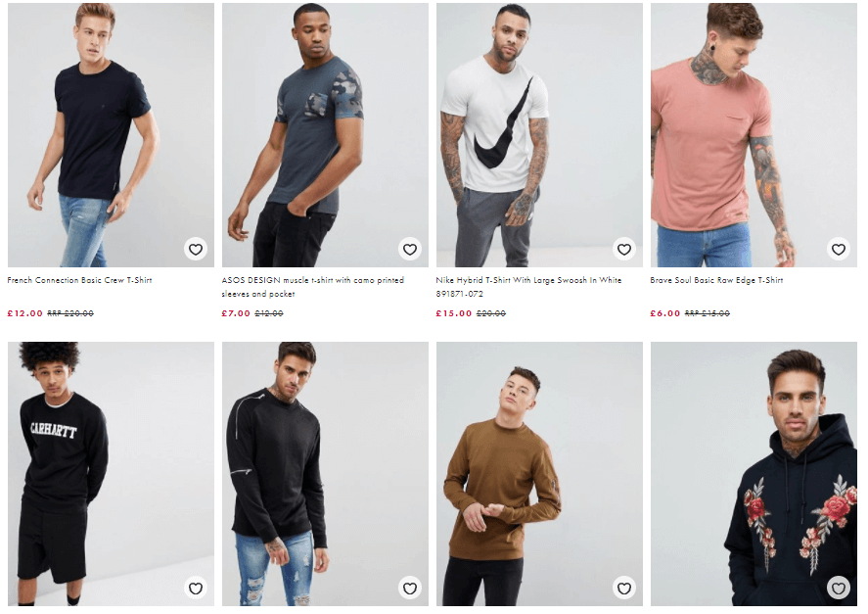This screenshot has height=614, width=868.
Task: Click the heart icon on the rose-embroidered hoodie
Action: tap(838, 590)
